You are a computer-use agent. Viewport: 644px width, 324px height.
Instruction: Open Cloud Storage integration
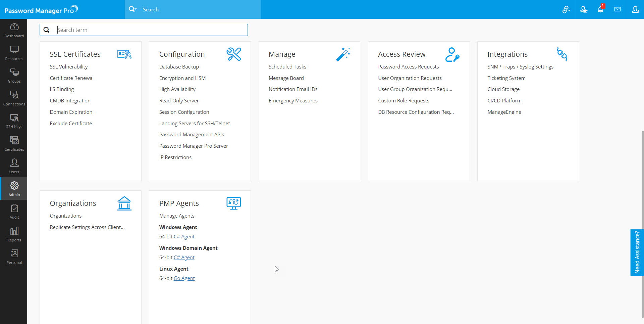click(x=503, y=89)
